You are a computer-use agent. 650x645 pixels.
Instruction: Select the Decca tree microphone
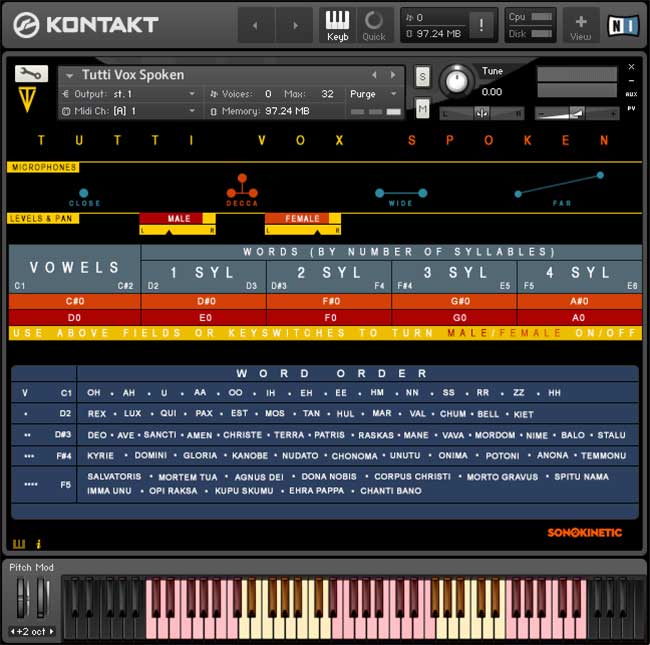point(242,190)
